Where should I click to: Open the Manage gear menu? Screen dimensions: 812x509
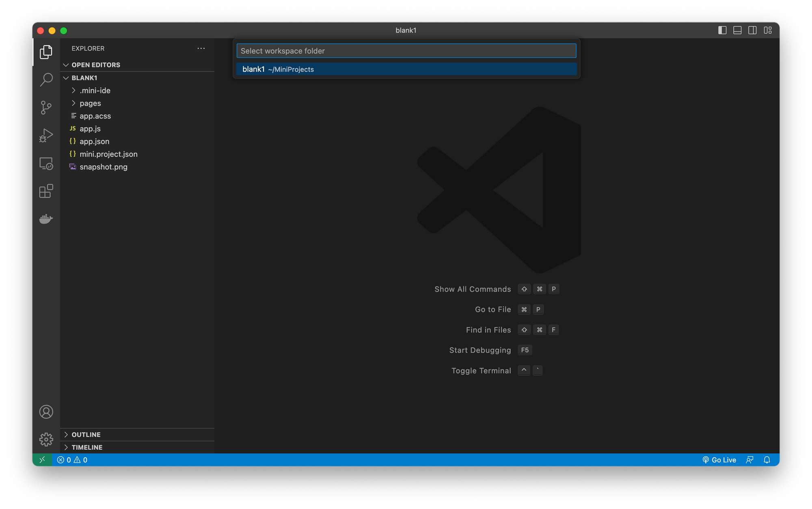pos(46,440)
